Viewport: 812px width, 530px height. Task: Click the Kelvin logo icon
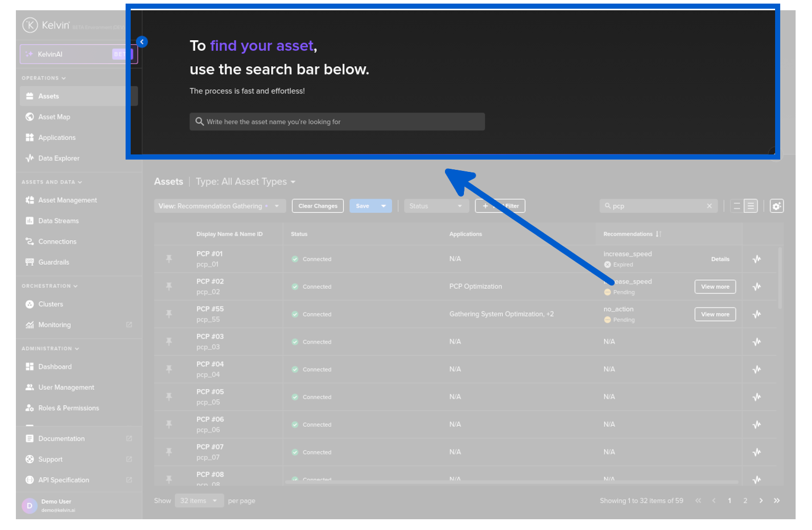coord(30,25)
